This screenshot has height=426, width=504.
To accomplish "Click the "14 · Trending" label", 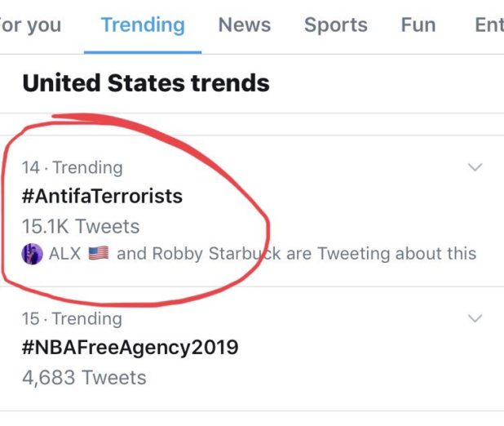I will [72, 167].
